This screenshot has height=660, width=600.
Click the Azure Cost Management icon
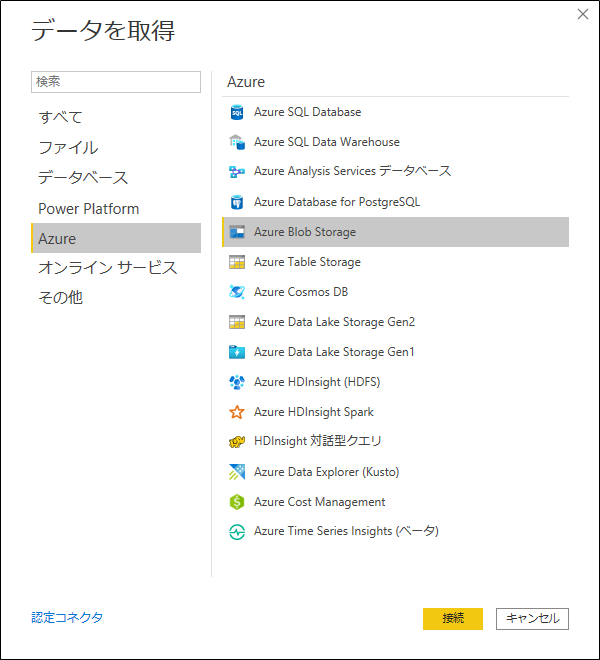tap(237, 502)
